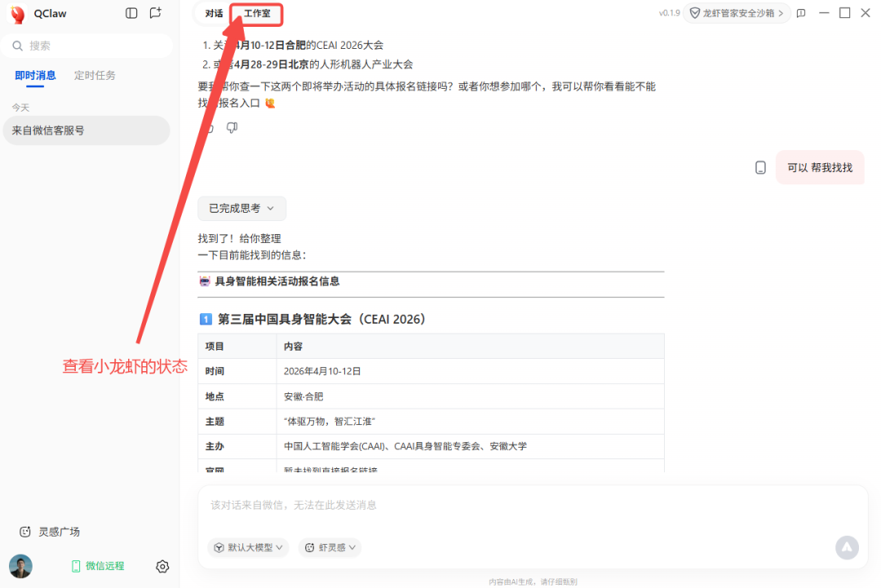
Task: Toggle the sidebar collapse icon next to QClaw
Action: [x=131, y=13]
